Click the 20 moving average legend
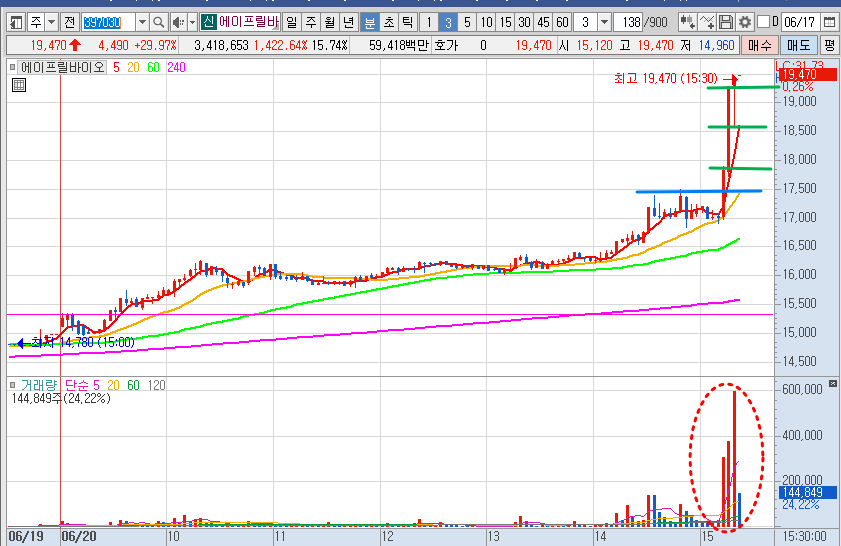This screenshot has width=841, height=546. tap(133, 68)
